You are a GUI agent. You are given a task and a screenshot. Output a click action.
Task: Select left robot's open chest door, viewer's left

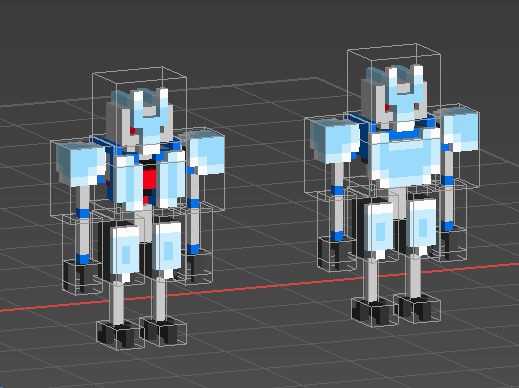click(x=127, y=182)
